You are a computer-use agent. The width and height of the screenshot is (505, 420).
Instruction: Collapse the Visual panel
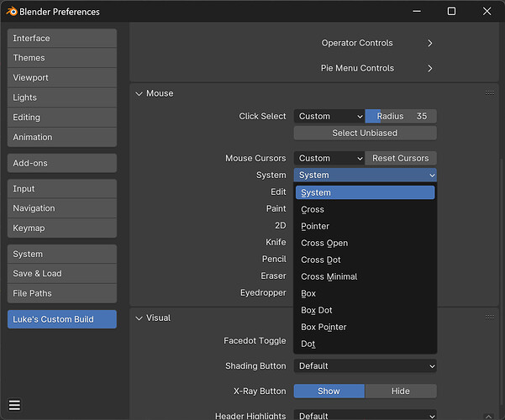139,318
